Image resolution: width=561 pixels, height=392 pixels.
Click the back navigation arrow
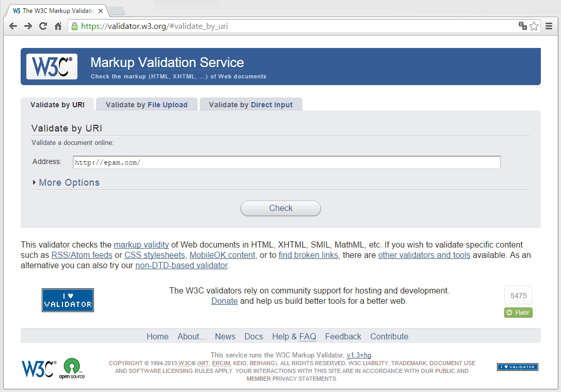pyautogui.click(x=13, y=25)
